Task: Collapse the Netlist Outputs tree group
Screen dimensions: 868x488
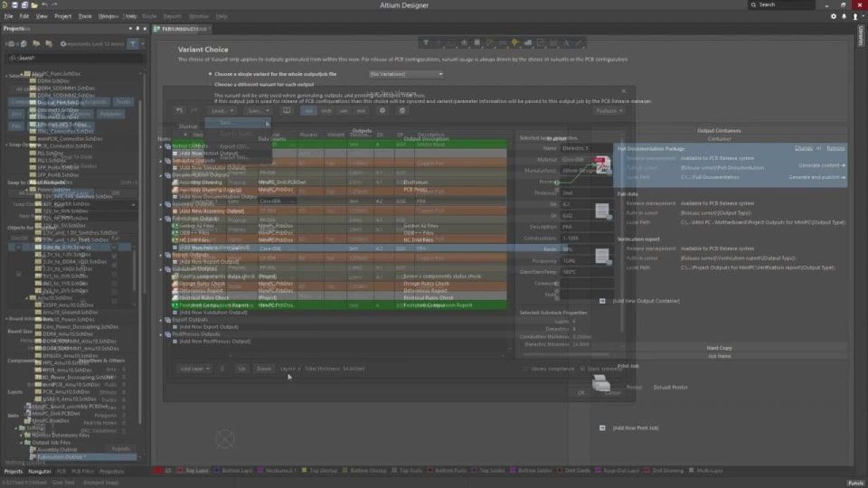Action: 161,146
